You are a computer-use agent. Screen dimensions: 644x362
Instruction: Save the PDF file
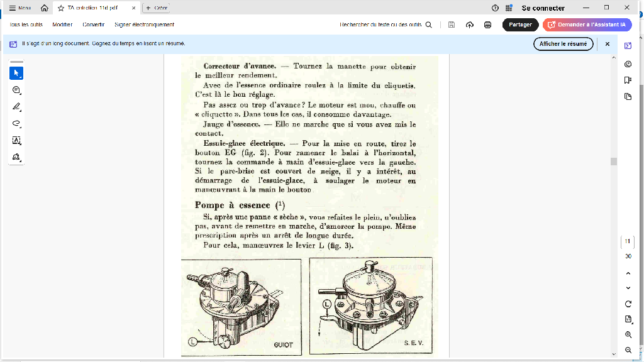click(x=451, y=24)
